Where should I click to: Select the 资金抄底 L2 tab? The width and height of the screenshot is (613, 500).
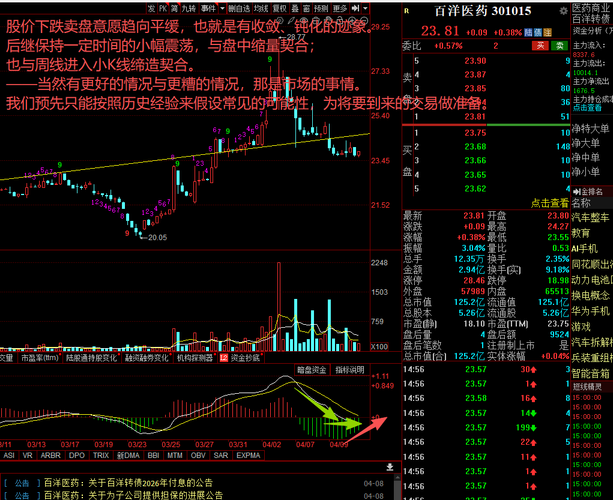click(241, 357)
